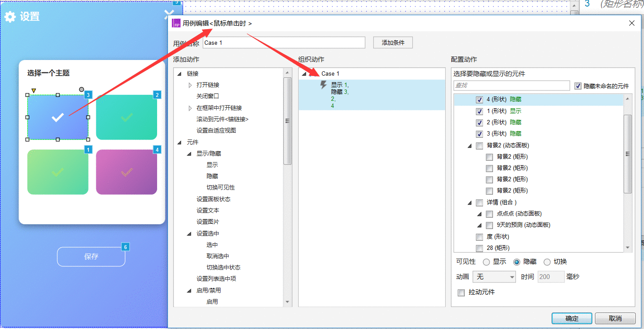Viewport: 644px width, 329px height.
Task: Select the teal theme swatch numbered 2
Action: click(x=126, y=117)
